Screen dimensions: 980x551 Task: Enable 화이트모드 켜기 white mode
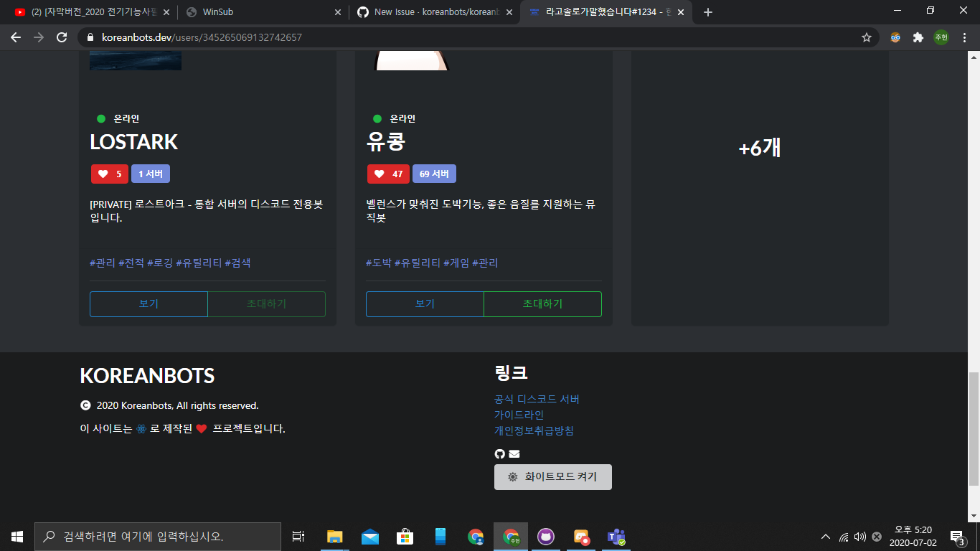tap(552, 476)
